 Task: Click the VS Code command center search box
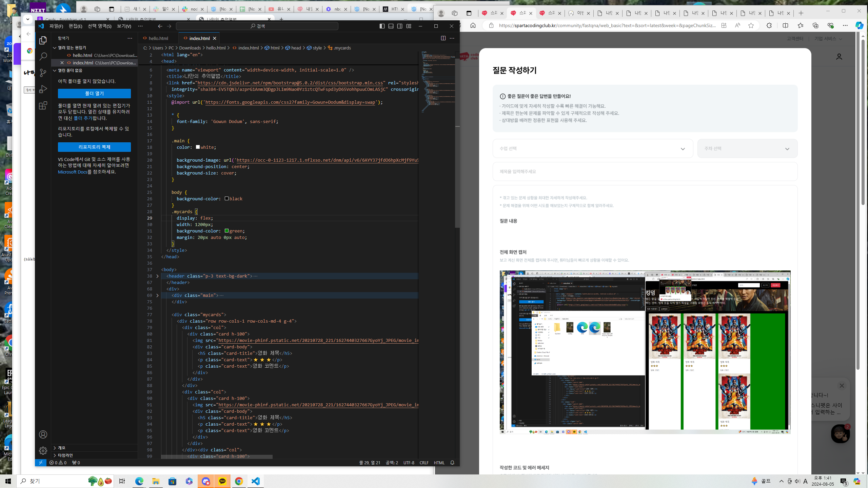(x=257, y=26)
